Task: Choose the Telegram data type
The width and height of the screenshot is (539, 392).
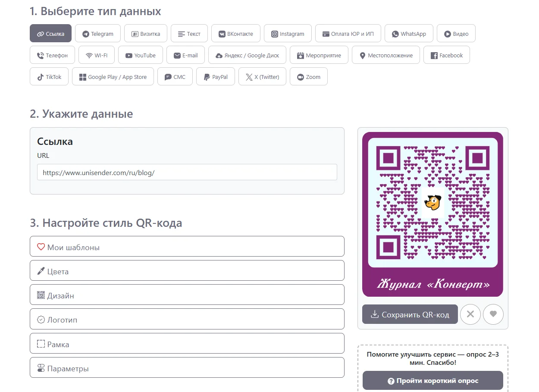Action: point(98,33)
